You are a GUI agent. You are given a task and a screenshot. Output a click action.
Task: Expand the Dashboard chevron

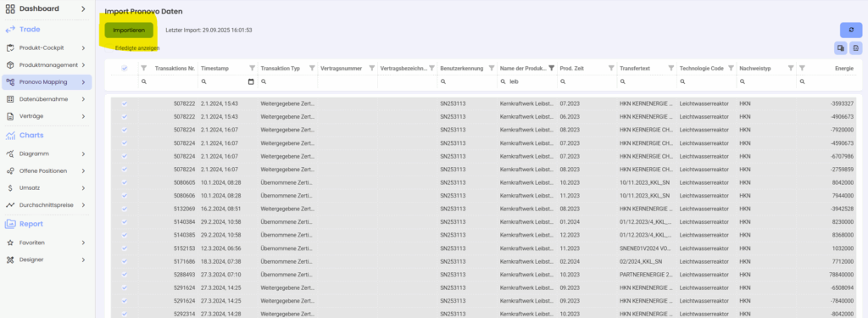click(83, 8)
